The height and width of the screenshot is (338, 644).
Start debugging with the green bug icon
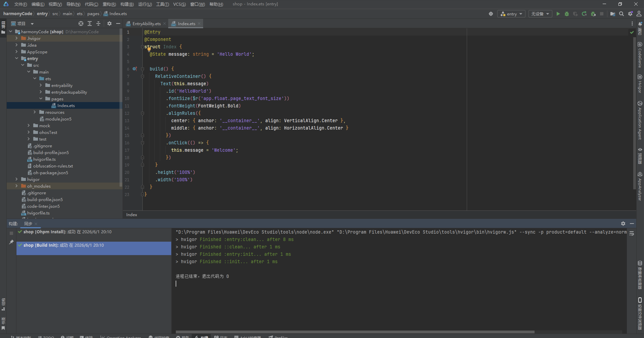(x=566, y=14)
